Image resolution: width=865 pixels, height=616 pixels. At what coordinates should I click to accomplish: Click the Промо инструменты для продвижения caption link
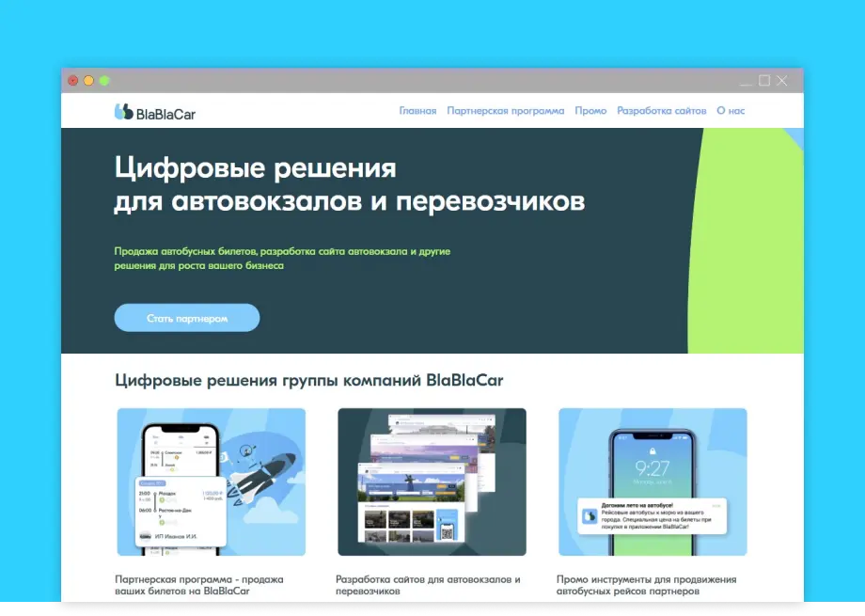click(646, 585)
